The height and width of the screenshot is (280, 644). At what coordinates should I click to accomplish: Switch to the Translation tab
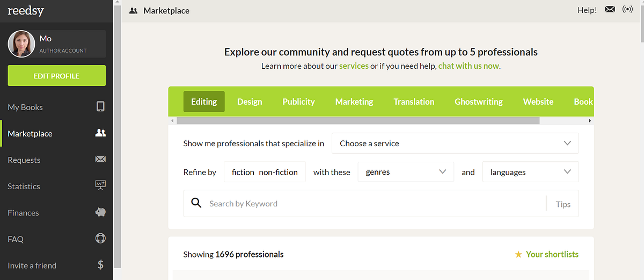click(414, 102)
